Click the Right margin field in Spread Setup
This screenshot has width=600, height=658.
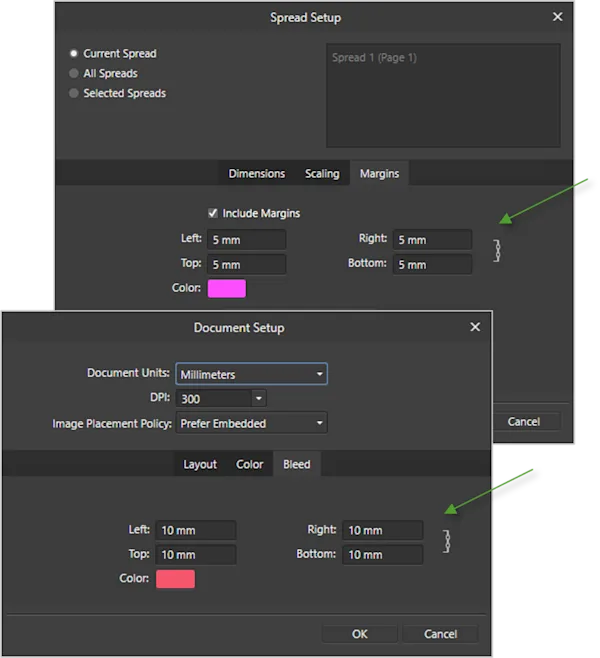(x=432, y=240)
